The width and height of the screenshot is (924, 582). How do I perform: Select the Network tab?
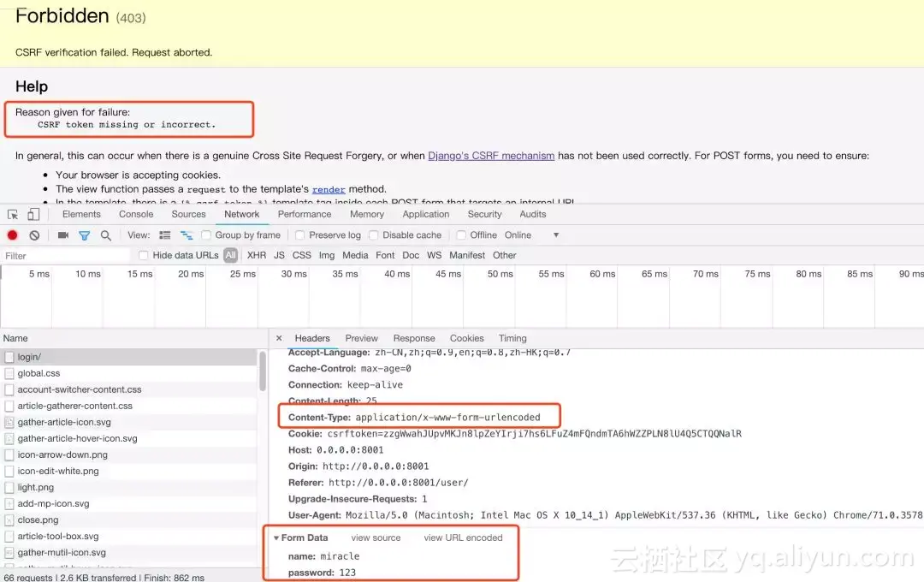coord(241,214)
